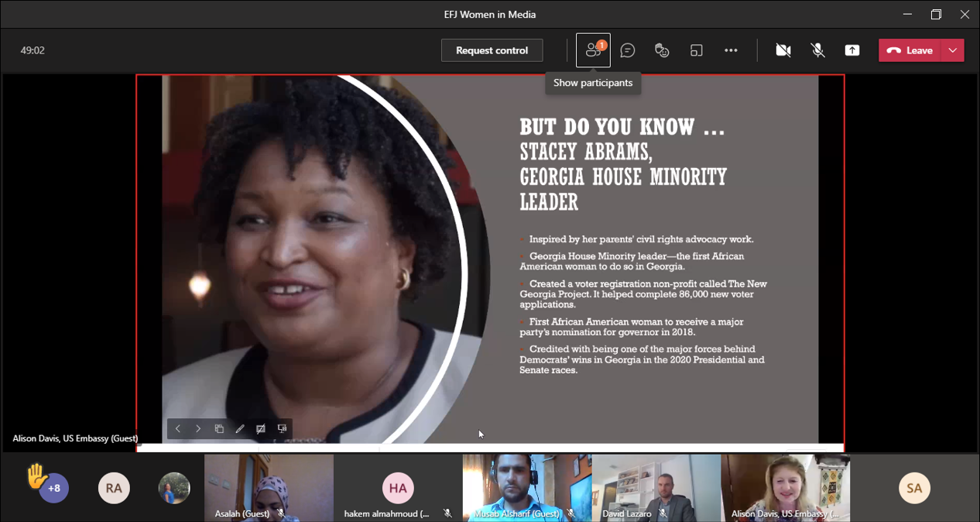Select Alison Davis's video tile
980x522 pixels.
click(x=786, y=487)
